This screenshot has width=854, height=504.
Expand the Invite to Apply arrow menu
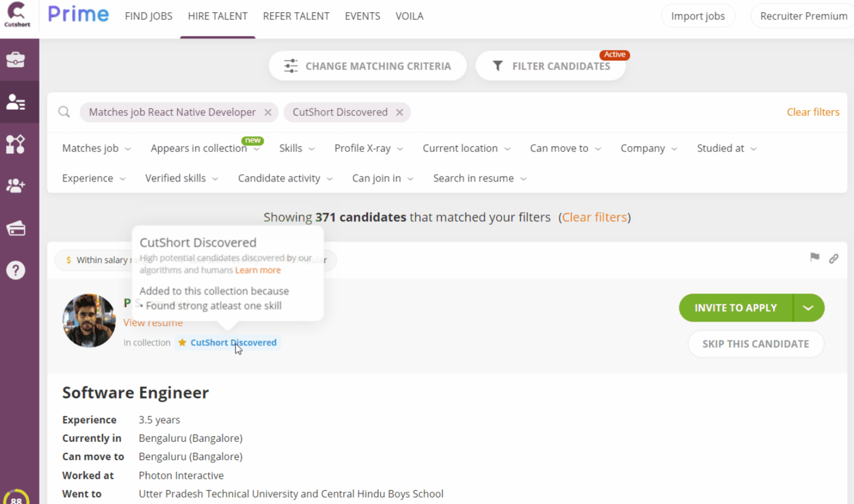click(808, 308)
